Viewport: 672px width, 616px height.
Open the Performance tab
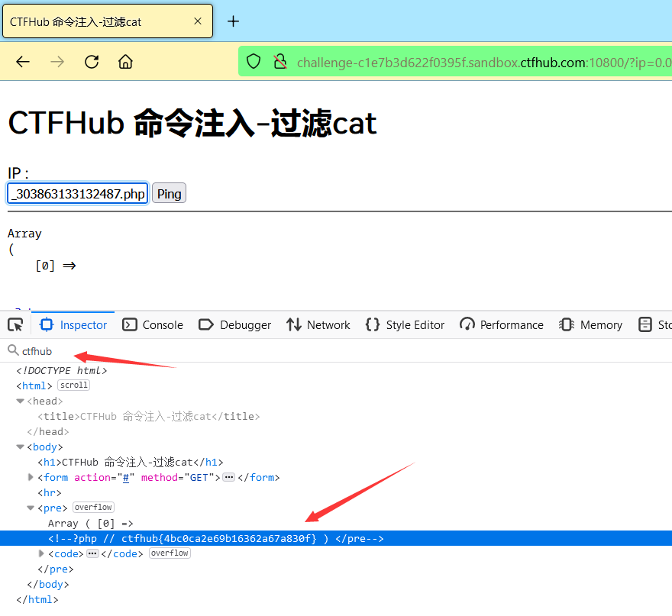(502, 325)
